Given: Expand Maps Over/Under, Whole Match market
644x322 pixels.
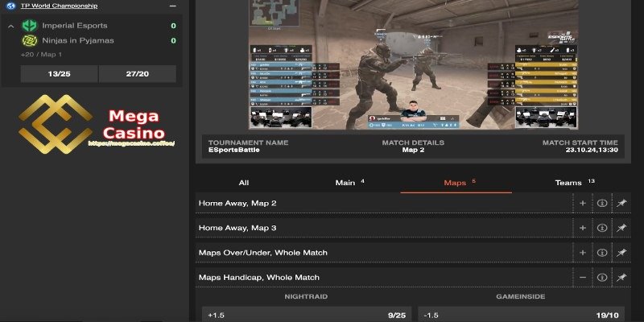Looking at the screenshot, I should pos(582,253).
